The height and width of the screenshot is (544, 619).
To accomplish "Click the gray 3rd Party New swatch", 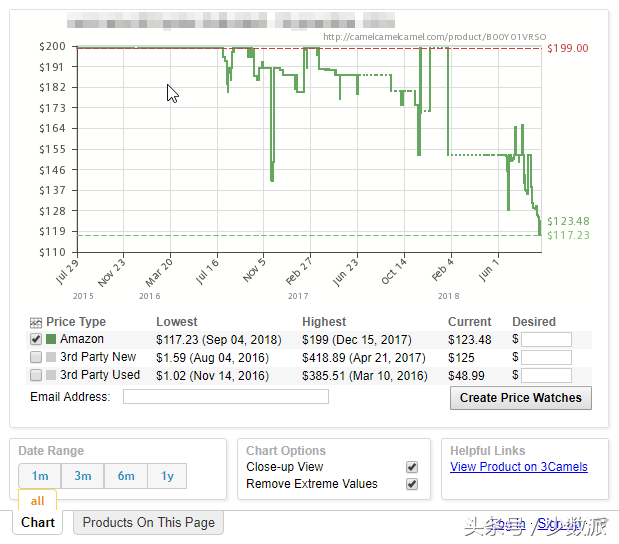I will [x=51, y=357].
